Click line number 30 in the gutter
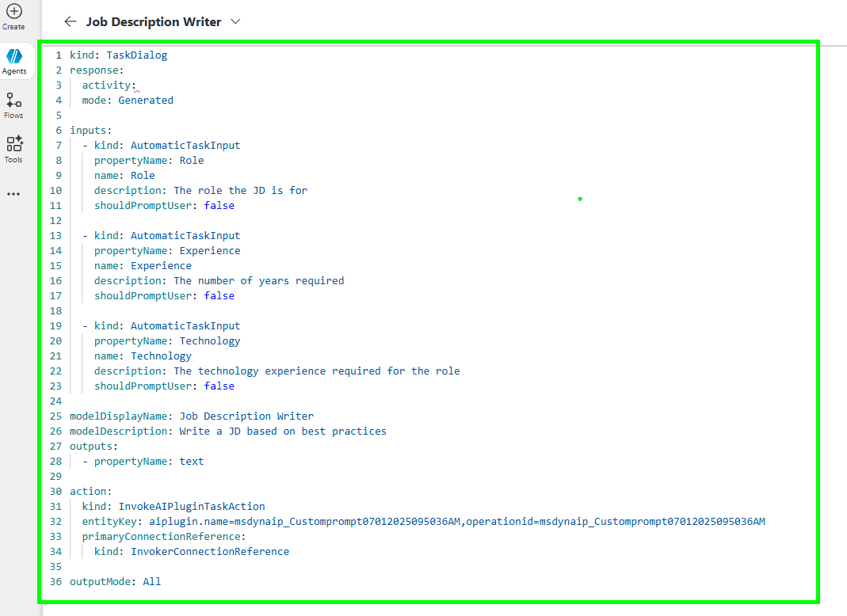The height and width of the screenshot is (616, 847). click(55, 492)
